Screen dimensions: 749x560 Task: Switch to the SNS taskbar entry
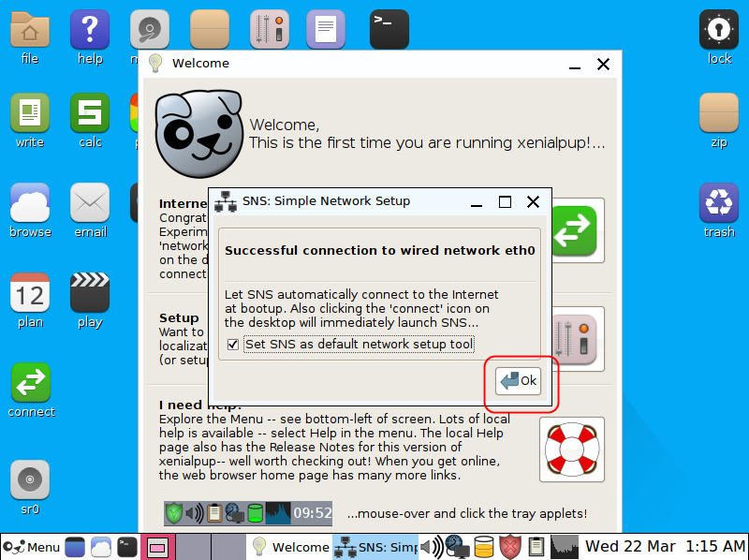[375, 547]
